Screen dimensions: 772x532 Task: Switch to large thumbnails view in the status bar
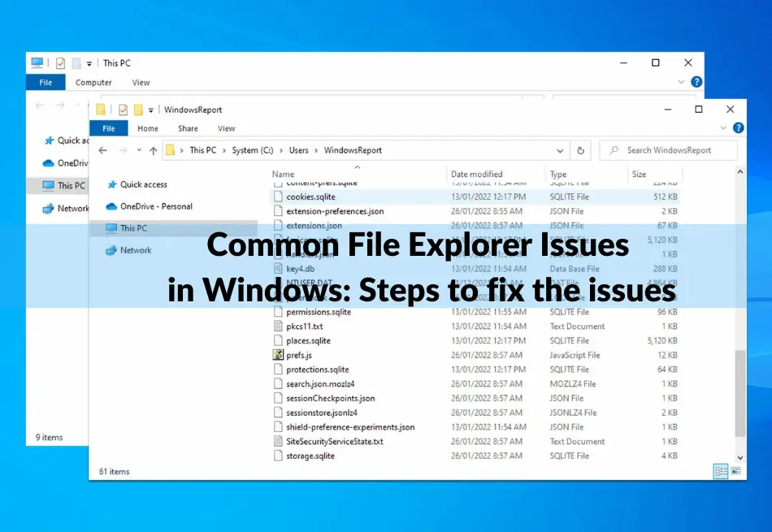click(736, 471)
